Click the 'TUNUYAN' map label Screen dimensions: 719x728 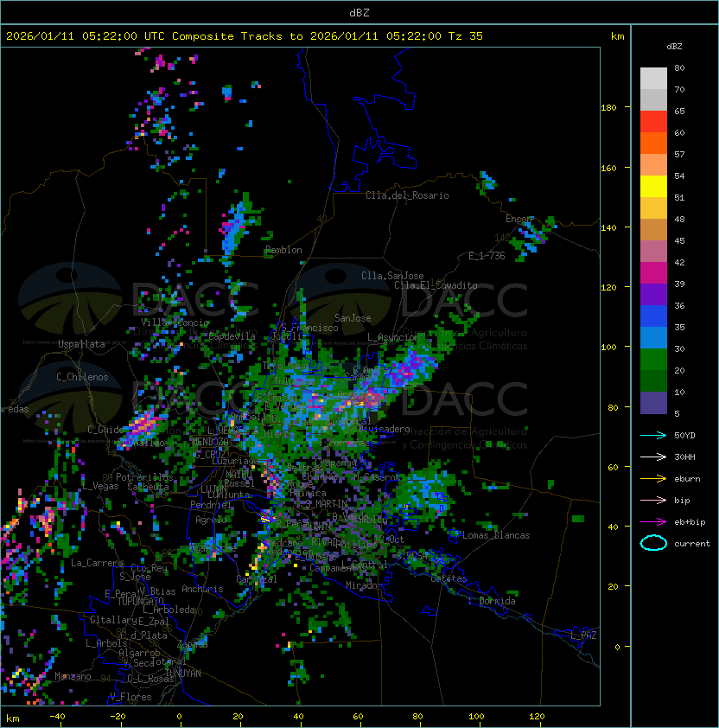pyautogui.click(x=183, y=674)
